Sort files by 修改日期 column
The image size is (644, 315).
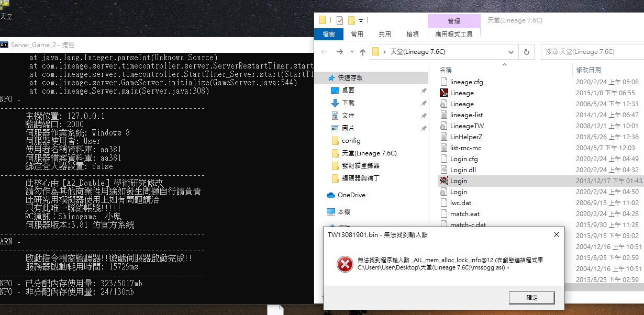(x=589, y=70)
